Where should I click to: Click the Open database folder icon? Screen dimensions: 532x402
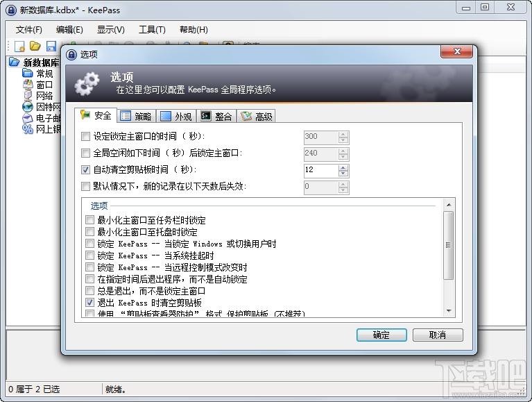35,46
